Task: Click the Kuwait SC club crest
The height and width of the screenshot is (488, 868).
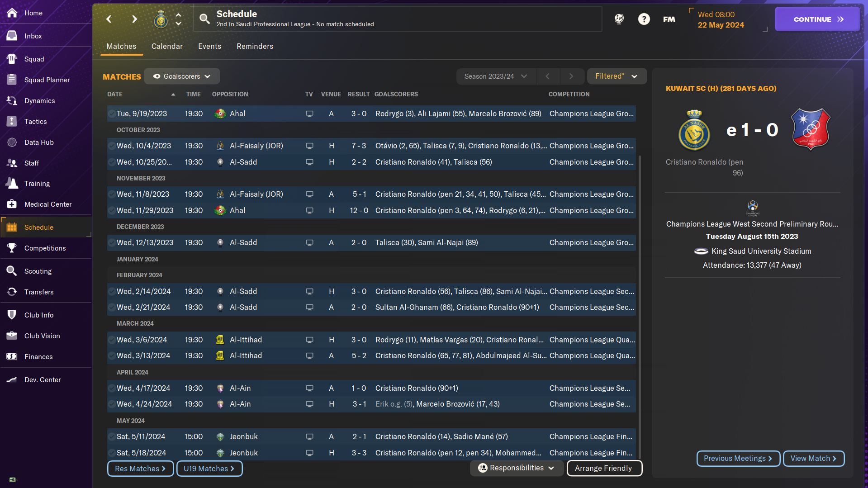Action: (810, 129)
